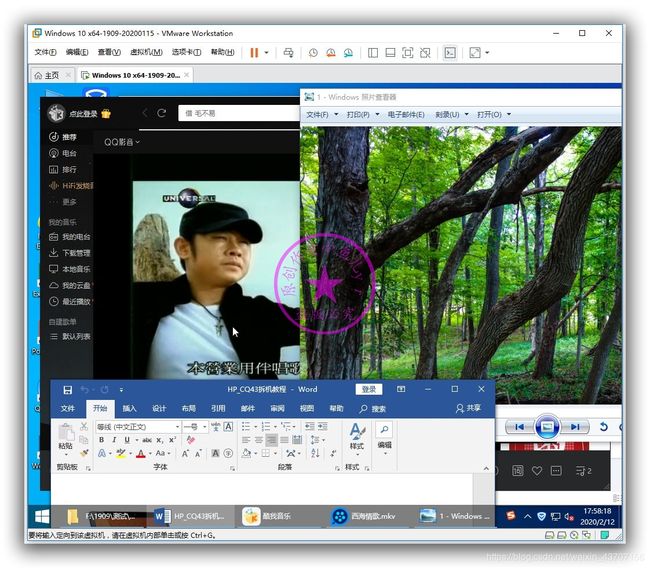Select the Windows 10 x64-1909 VM tab
Viewport: 650px width, 568px height.
[136, 75]
